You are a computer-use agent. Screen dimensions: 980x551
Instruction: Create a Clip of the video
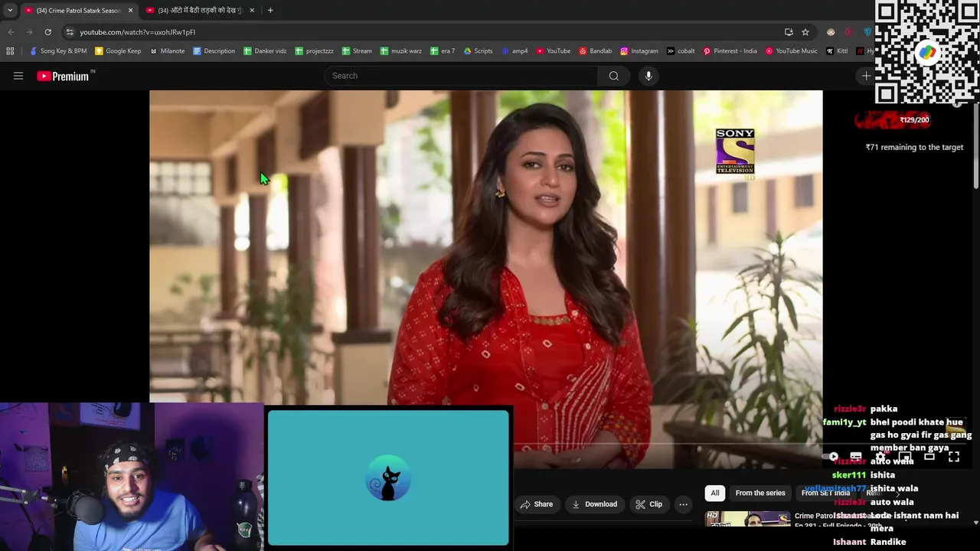pyautogui.click(x=648, y=504)
